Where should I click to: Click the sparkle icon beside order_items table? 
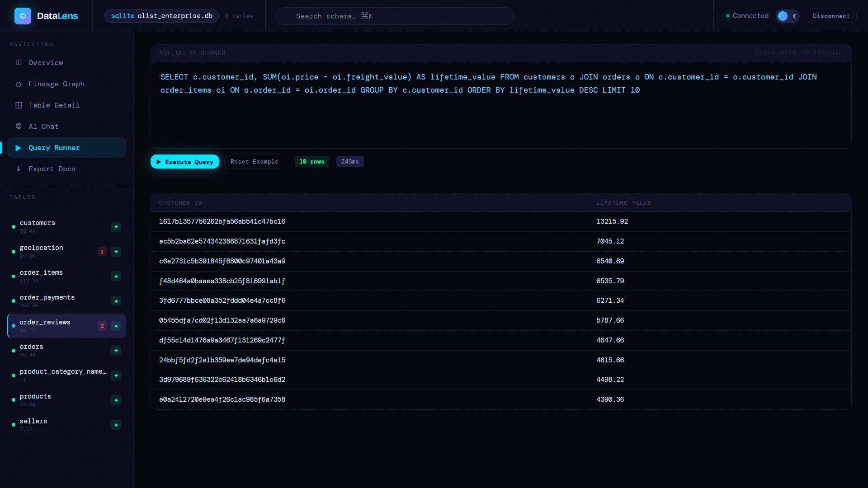[116, 277]
